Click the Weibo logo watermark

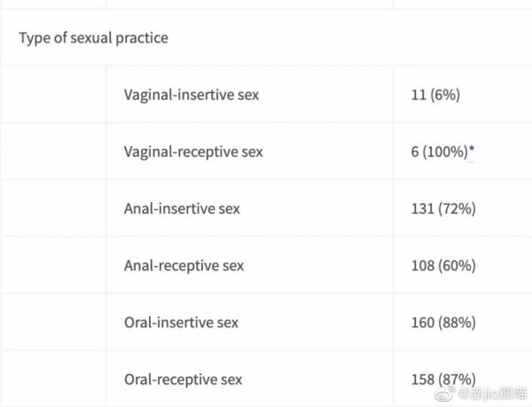tap(450, 393)
